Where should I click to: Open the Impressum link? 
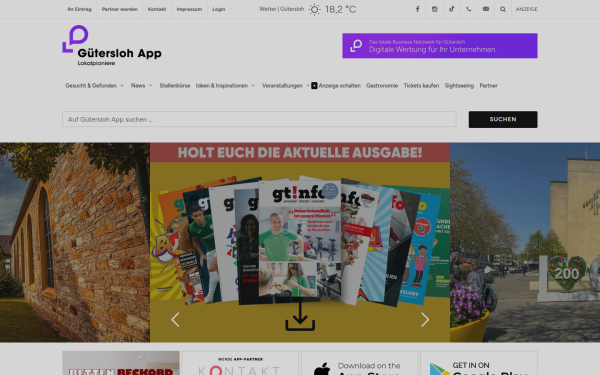[x=189, y=9]
